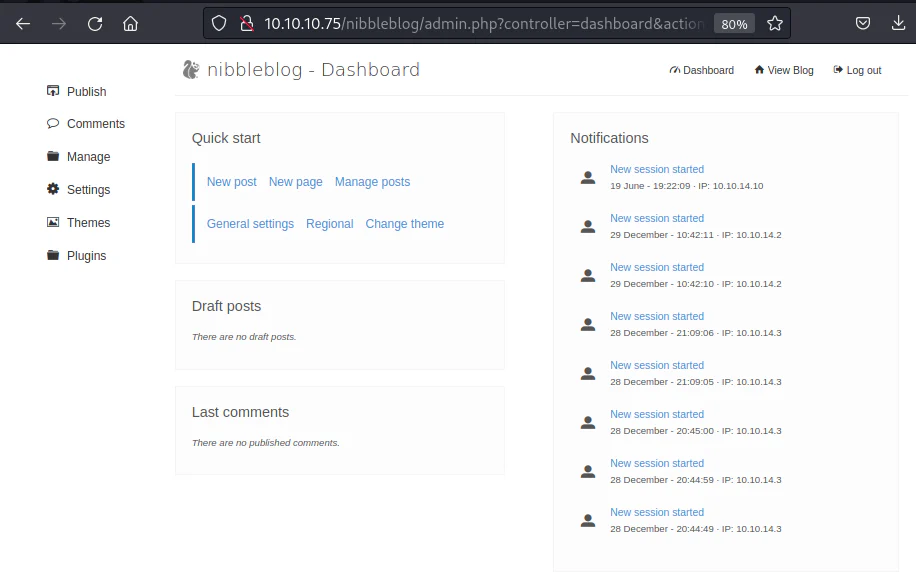The width and height of the screenshot is (916, 587).
Task: Click user icon beside 19 June notification
Action: pyautogui.click(x=588, y=178)
